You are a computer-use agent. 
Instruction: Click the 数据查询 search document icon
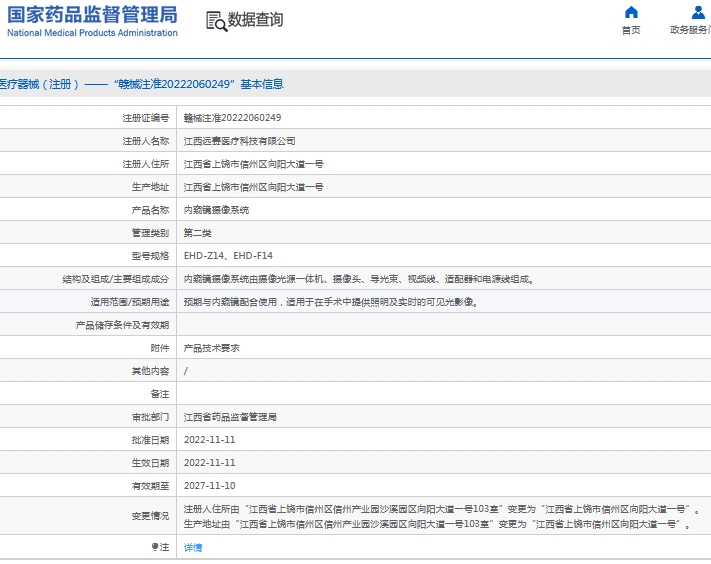point(216,21)
